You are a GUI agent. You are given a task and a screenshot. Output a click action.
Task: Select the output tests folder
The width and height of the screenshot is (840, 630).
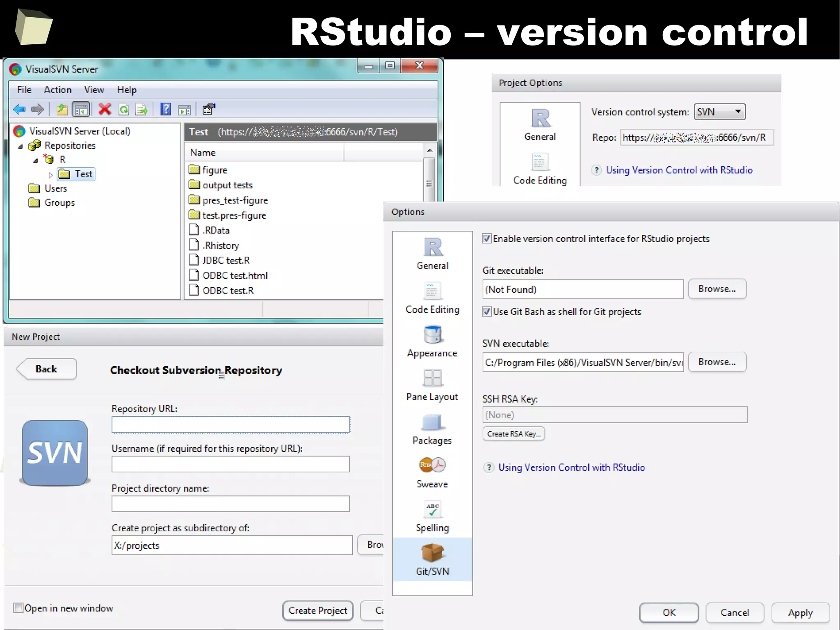pos(221,185)
